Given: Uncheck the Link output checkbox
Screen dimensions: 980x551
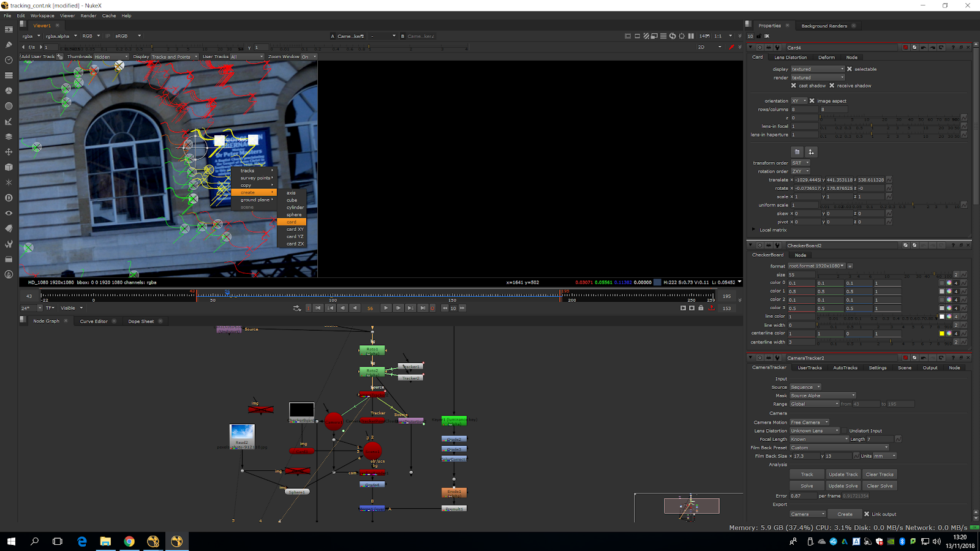Looking at the screenshot, I should point(867,514).
